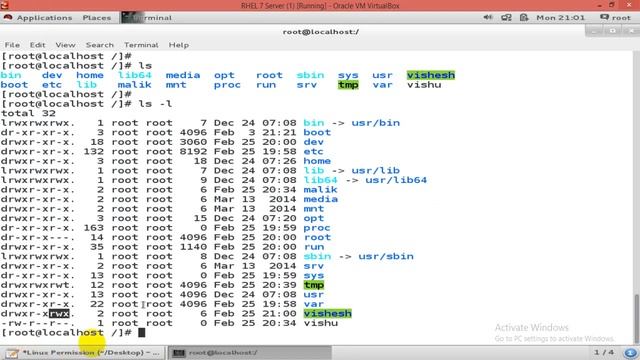640x360 pixels.
Task: Click the 'ls -l' command text
Action: point(155,104)
